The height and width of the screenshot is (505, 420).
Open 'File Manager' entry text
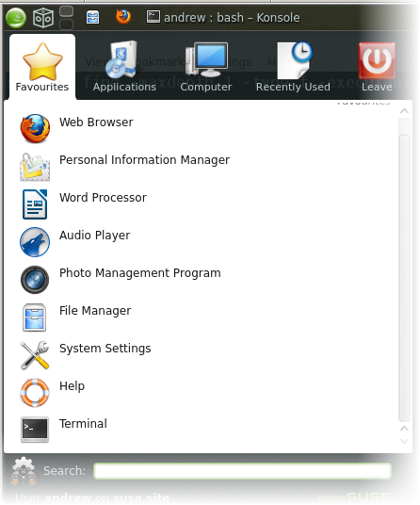pyautogui.click(x=95, y=311)
